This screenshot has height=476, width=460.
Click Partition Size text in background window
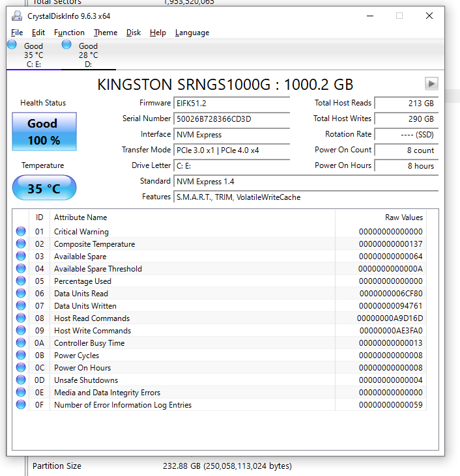pos(57,466)
